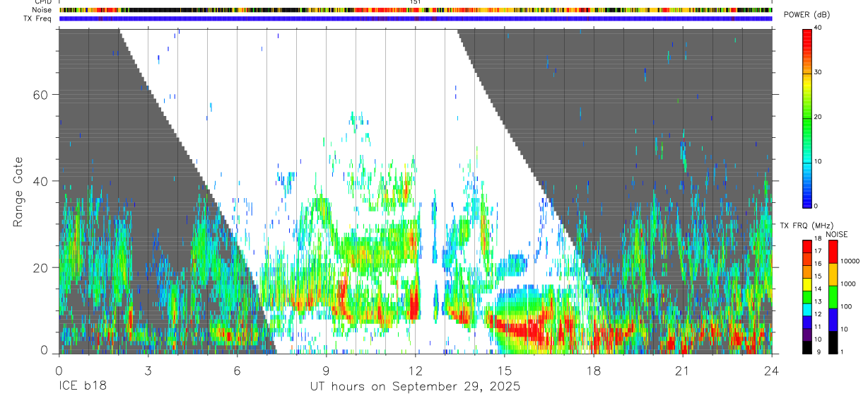Click the 1000 label on the NOISE legend

848,284
